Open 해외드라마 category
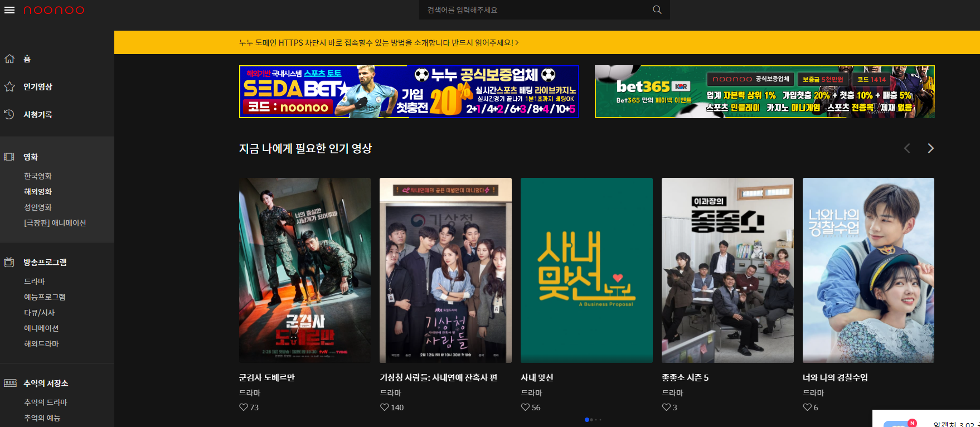Image resolution: width=980 pixels, height=427 pixels. tap(41, 343)
